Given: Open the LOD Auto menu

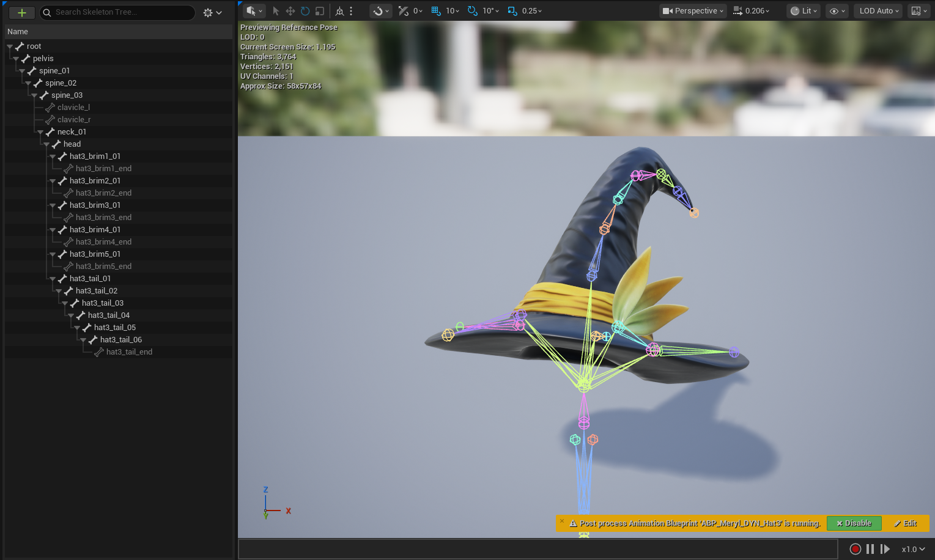Looking at the screenshot, I should (x=879, y=11).
